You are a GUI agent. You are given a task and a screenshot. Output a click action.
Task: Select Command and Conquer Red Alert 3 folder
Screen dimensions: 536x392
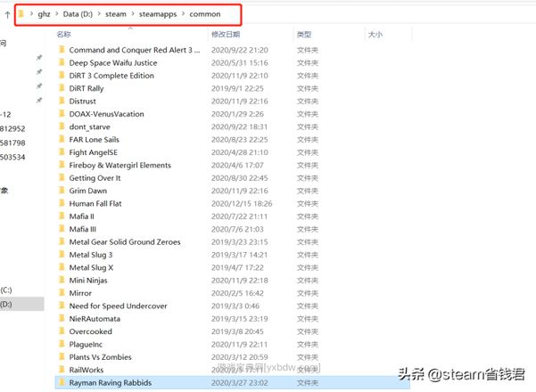click(x=134, y=50)
